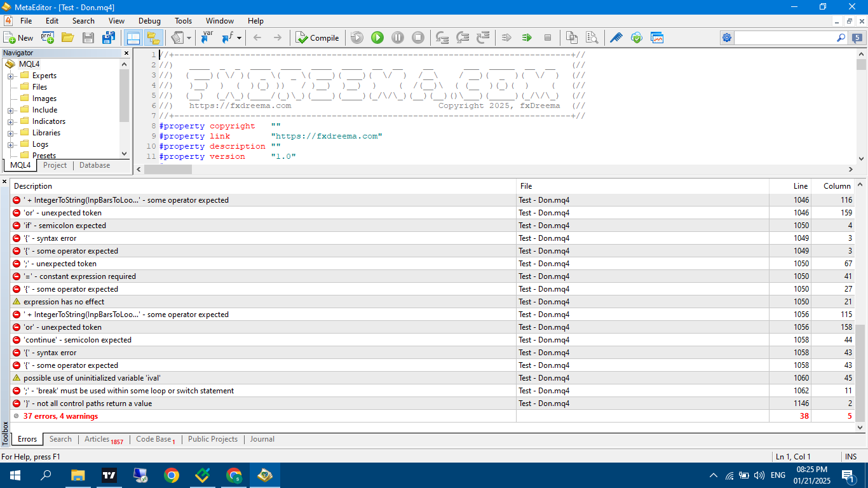Start debugging with green play icon
Image resolution: width=868 pixels, height=488 pixels.
point(377,38)
